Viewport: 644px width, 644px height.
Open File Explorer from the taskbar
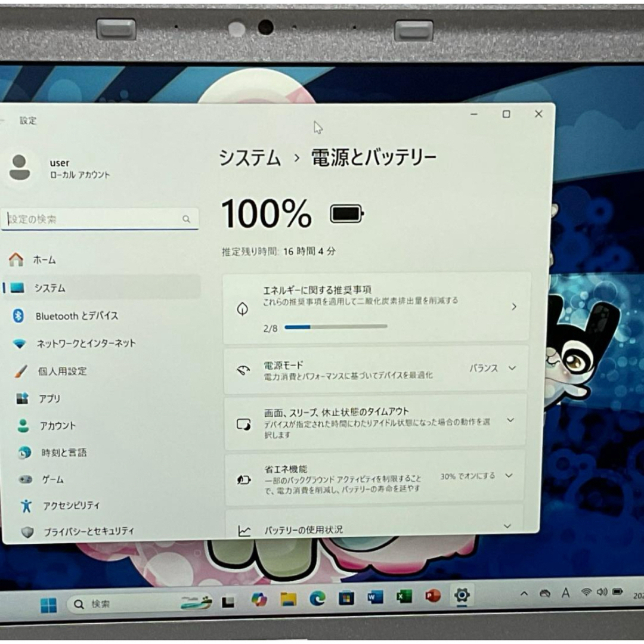[x=289, y=600]
